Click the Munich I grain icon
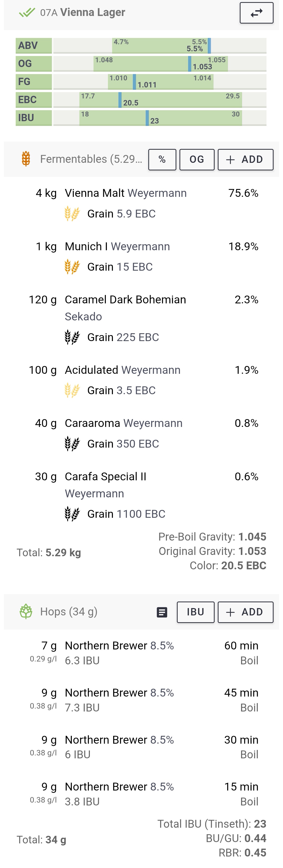This screenshot has width=283, height=868. pyautogui.click(x=72, y=267)
